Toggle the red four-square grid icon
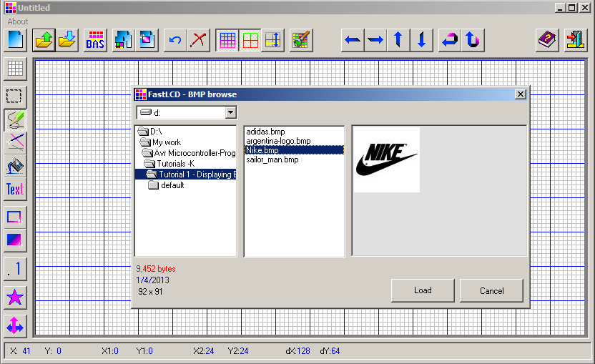This screenshot has width=595, height=364. click(250, 40)
